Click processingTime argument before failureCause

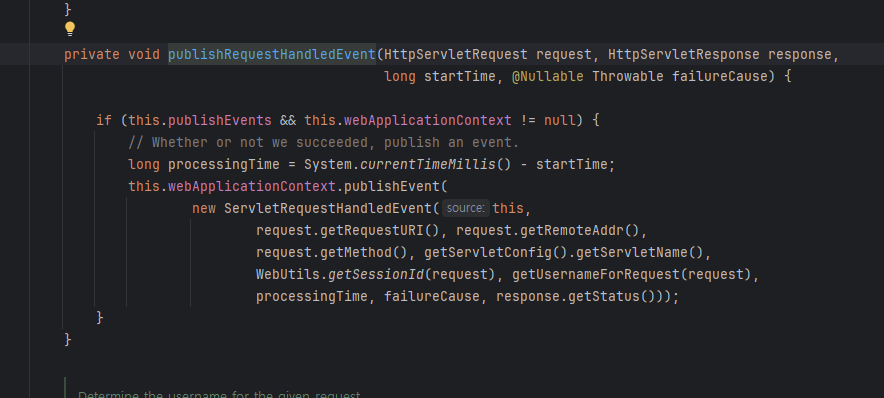click(312, 297)
